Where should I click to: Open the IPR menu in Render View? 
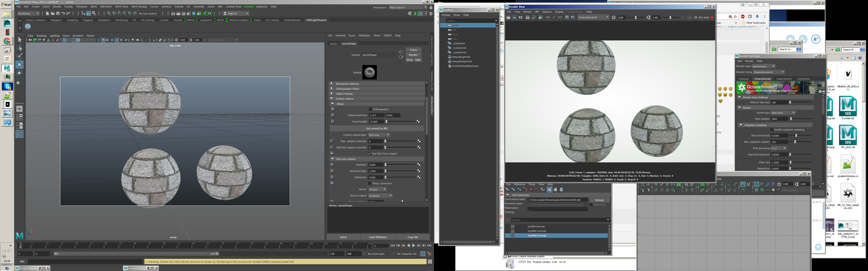coord(537,12)
